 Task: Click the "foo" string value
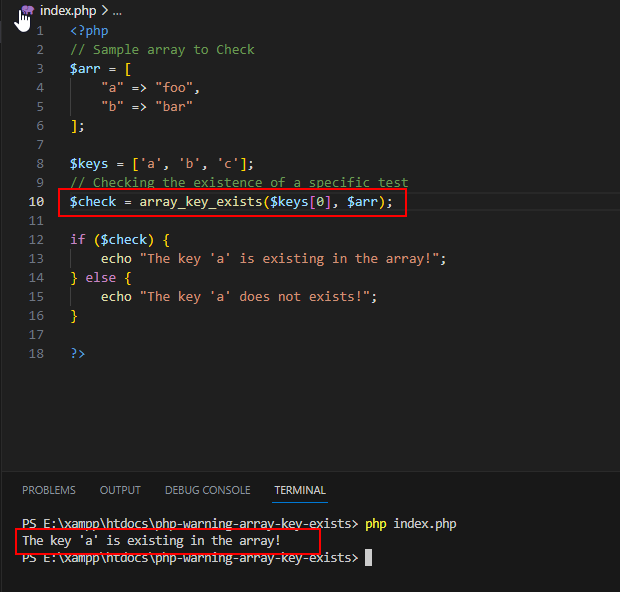tap(174, 87)
